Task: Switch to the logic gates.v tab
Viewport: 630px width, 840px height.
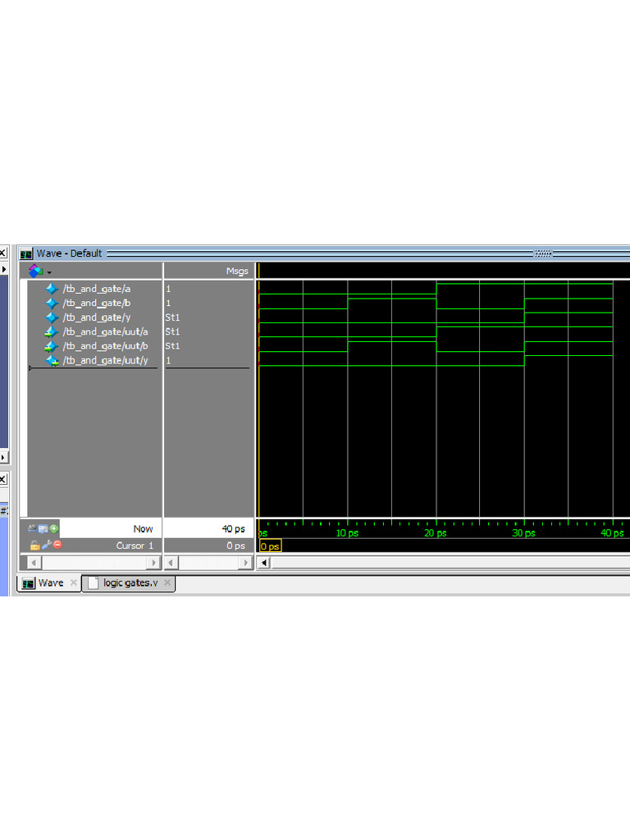Action: click(x=130, y=583)
